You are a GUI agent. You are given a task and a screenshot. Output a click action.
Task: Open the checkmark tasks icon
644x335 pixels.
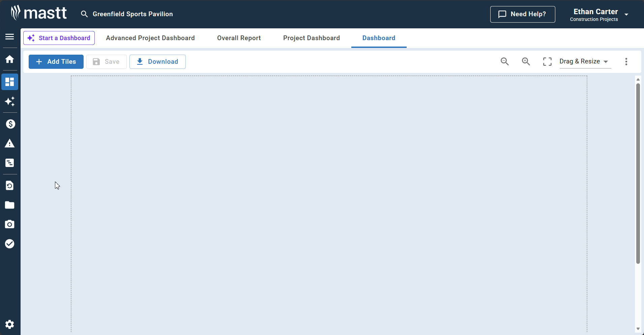(x=10, y=244)
